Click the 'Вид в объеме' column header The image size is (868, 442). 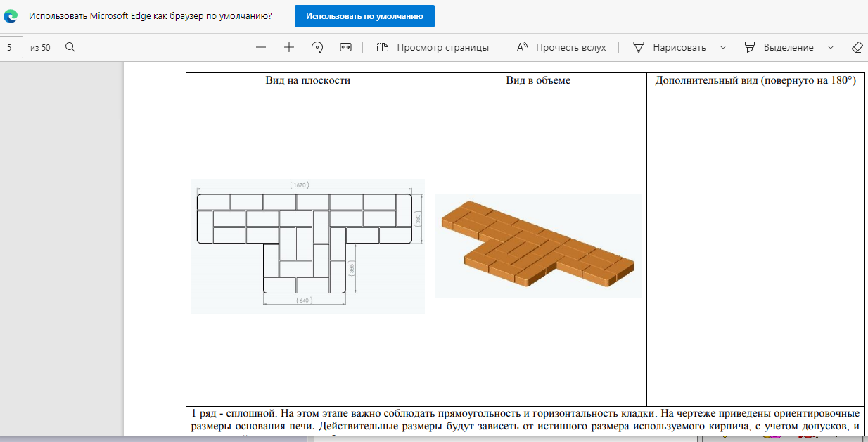[x=538, y=80]
